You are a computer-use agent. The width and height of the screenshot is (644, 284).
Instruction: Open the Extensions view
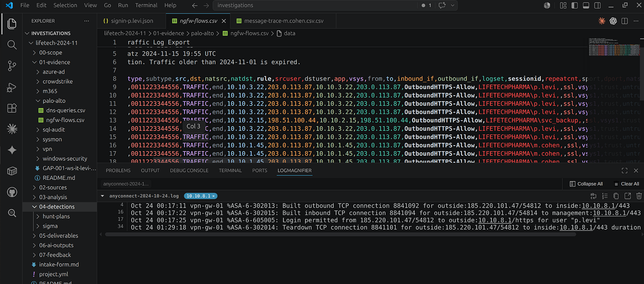point(12,108)
